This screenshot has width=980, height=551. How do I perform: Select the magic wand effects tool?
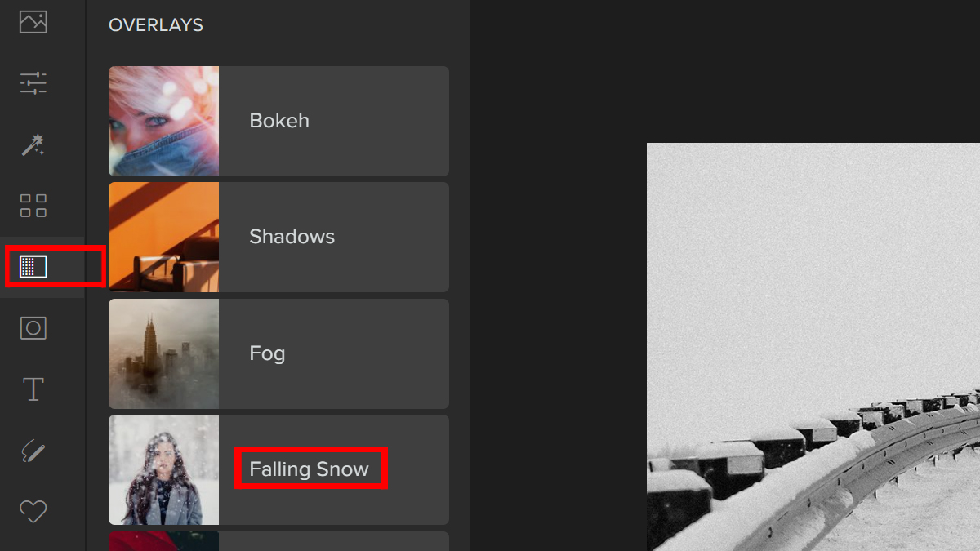(x=33, y=145)
